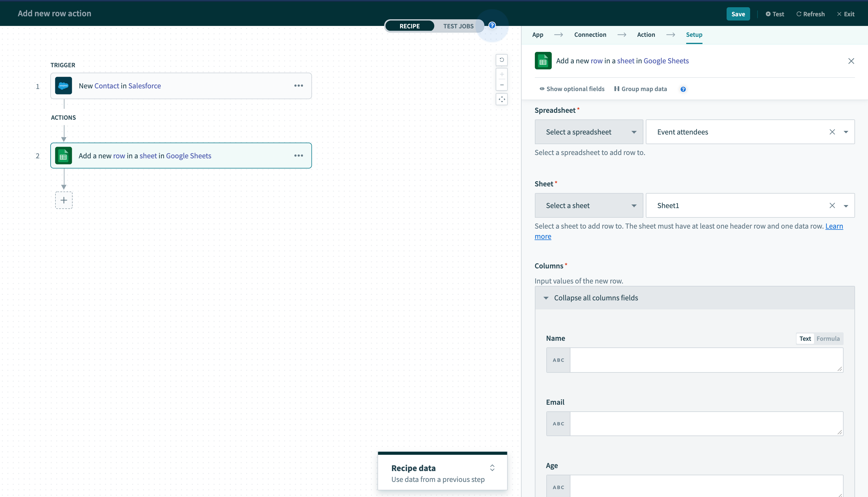Switch to the TEST JOBS tab
The image size is (868, 497).
(459, 26)
